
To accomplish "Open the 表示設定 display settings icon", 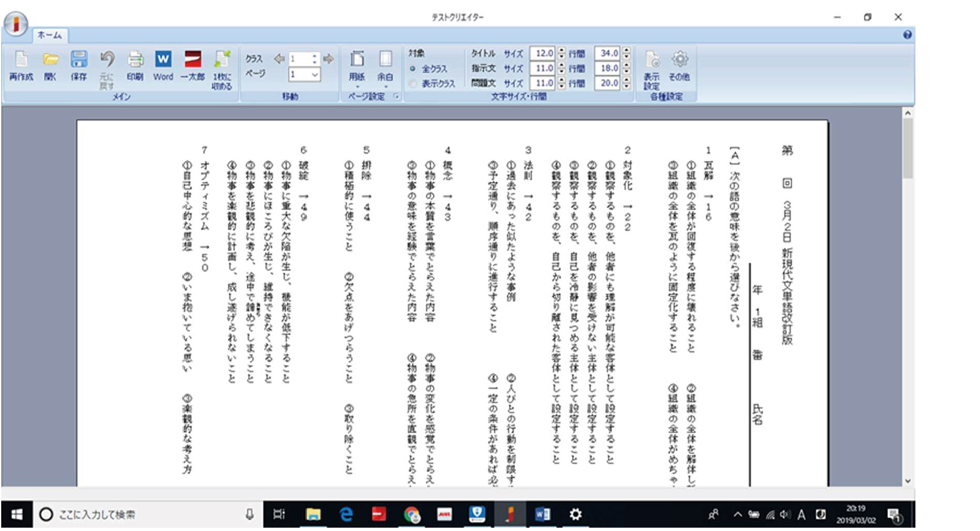I will 652,69.
